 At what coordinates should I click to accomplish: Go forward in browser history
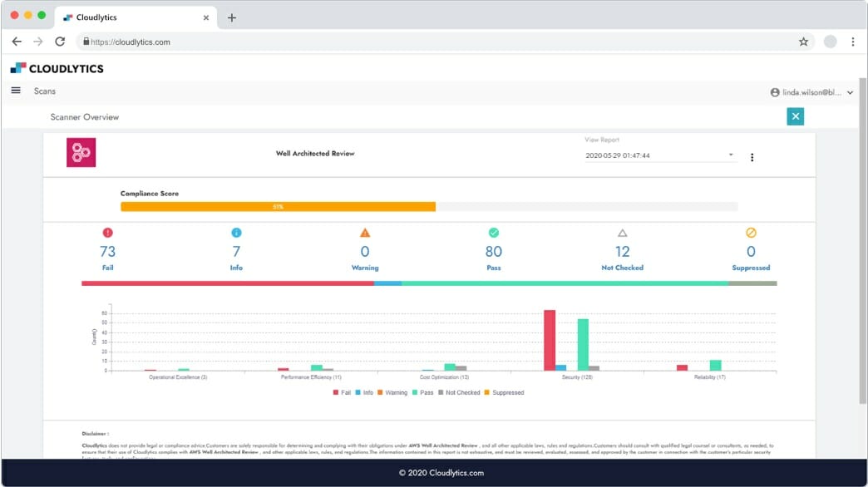pos(38,42)
